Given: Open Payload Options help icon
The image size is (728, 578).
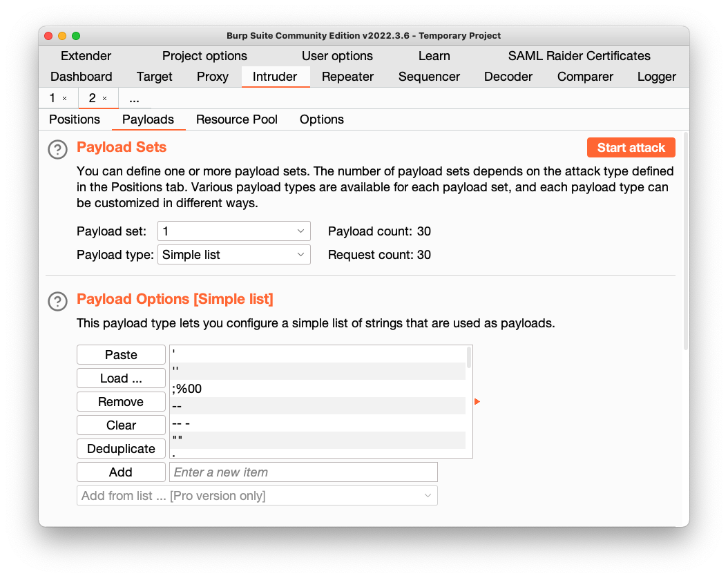Looking at the screenshot, I should click(57, 301).
